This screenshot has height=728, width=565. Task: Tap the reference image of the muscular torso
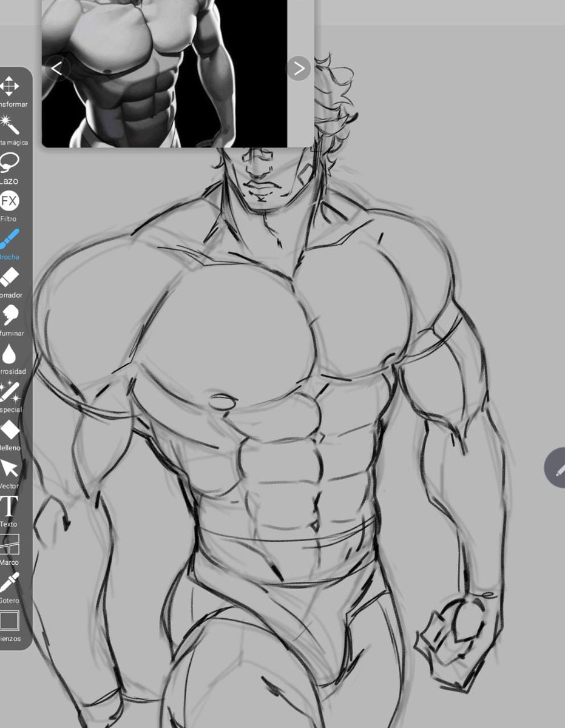164,73
